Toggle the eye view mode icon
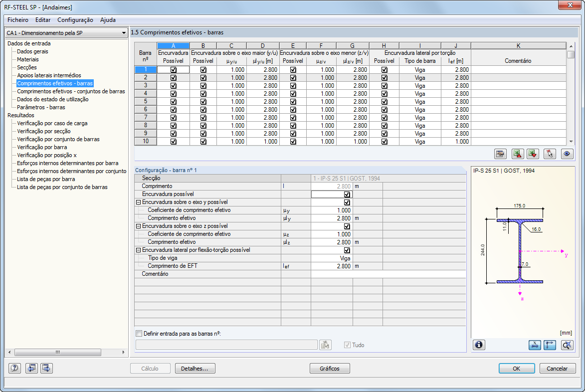Screen dimensions: 585x392 click(x=567, y=154)
